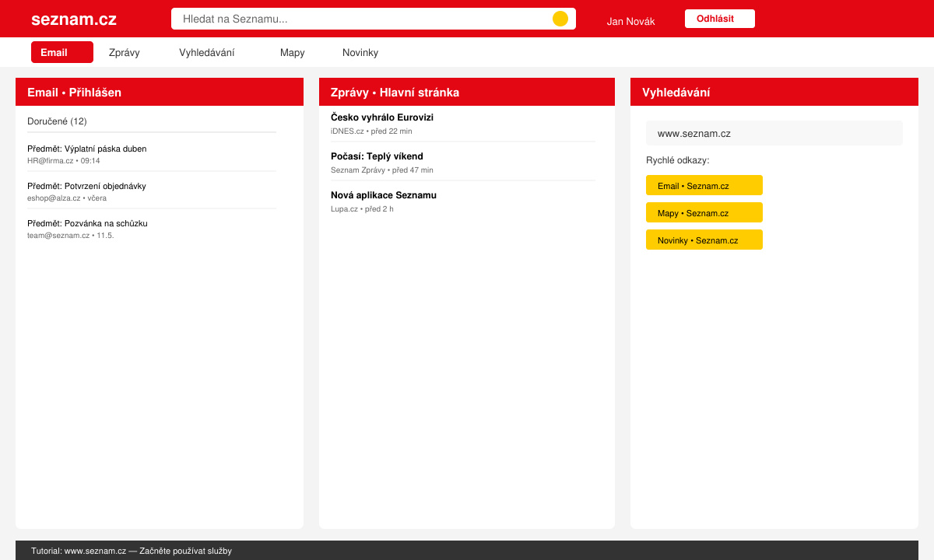Click source Seznam Zprávy • před 47 min
Viewport: 934px width, 560px height.
[382, 170]
